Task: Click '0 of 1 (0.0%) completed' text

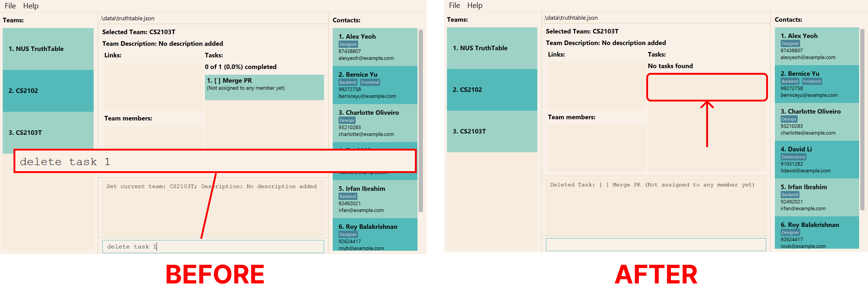Action: 241,67
